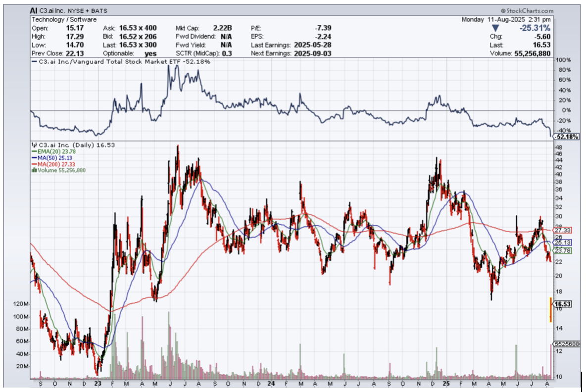Click the Last Earnings date 2025-05-28
The image size is (586, 392).
[x=312, y=45]
